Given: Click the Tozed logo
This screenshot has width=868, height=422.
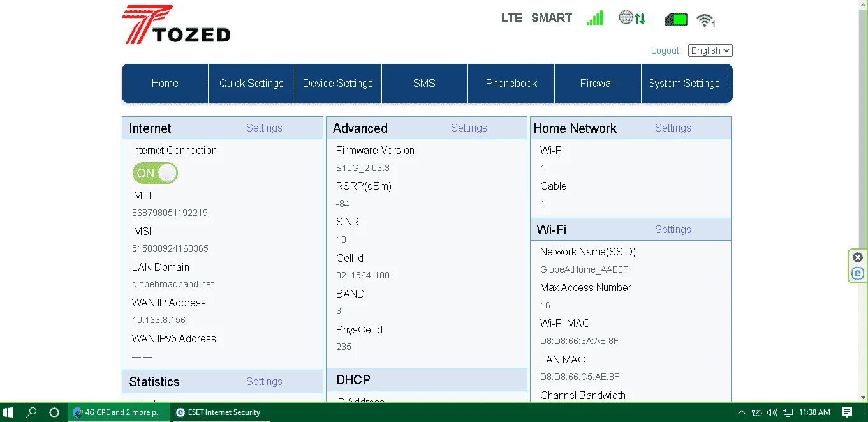Looking at the screenshot, I should tap(176, 25).
